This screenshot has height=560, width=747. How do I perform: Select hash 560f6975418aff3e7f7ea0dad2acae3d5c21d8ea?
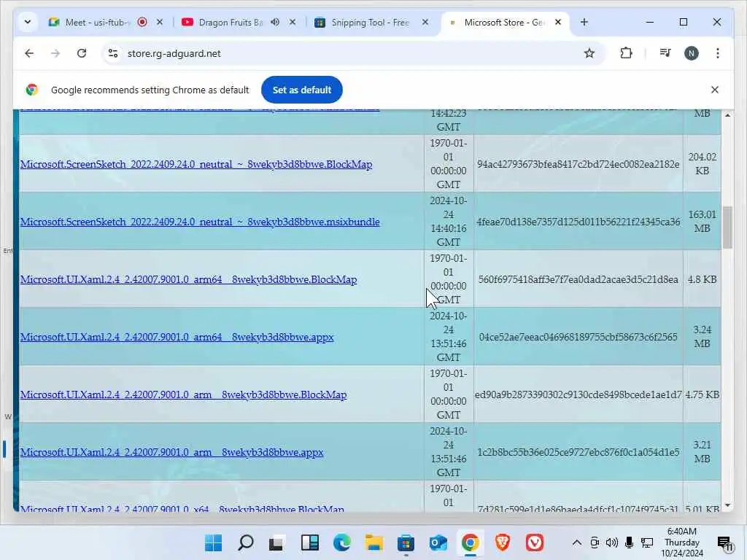click(x=578, y=279)
